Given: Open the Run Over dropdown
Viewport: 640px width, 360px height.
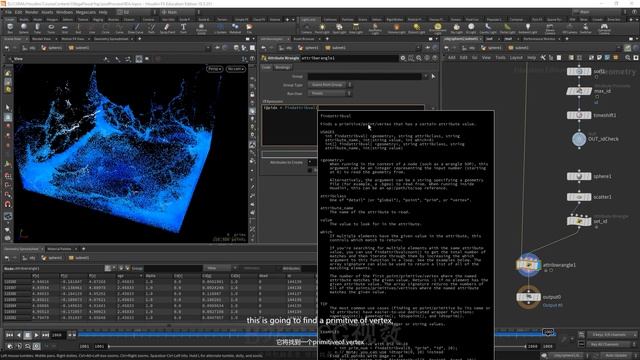Looking at the screenshot, I should [x=330, y=93].
